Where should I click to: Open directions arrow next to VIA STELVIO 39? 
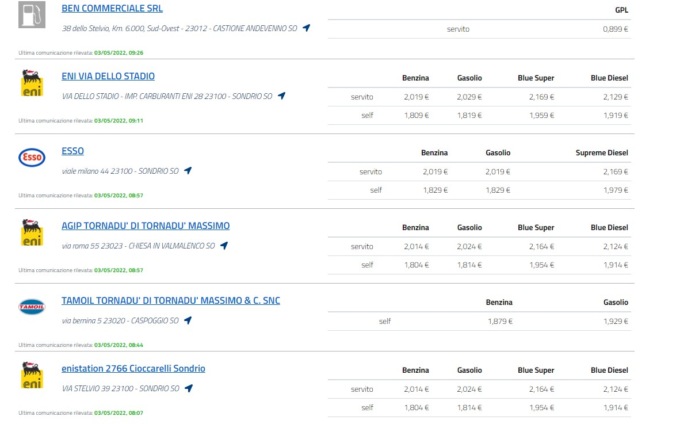tap(189, 388)
